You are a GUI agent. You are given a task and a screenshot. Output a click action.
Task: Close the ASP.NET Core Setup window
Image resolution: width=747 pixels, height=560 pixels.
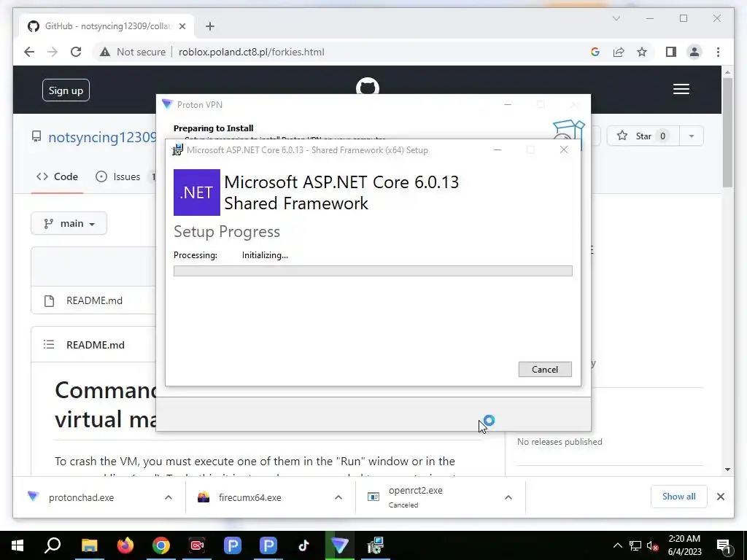coord(564,150)
